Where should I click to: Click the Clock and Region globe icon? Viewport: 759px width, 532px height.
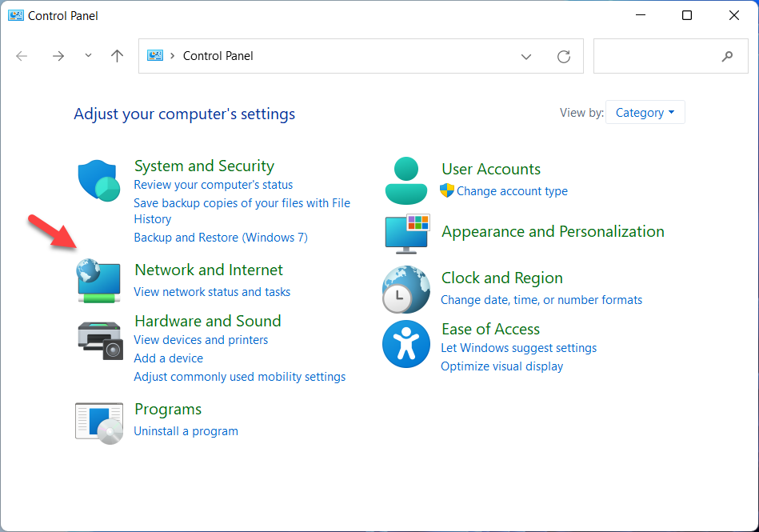(x=406, y=289)
